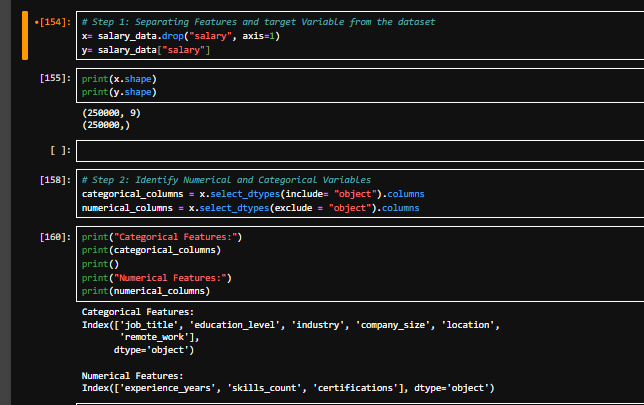Click the categorical_columns assignment line
This screenshot has width=644, height=405.
click(253, 194)
